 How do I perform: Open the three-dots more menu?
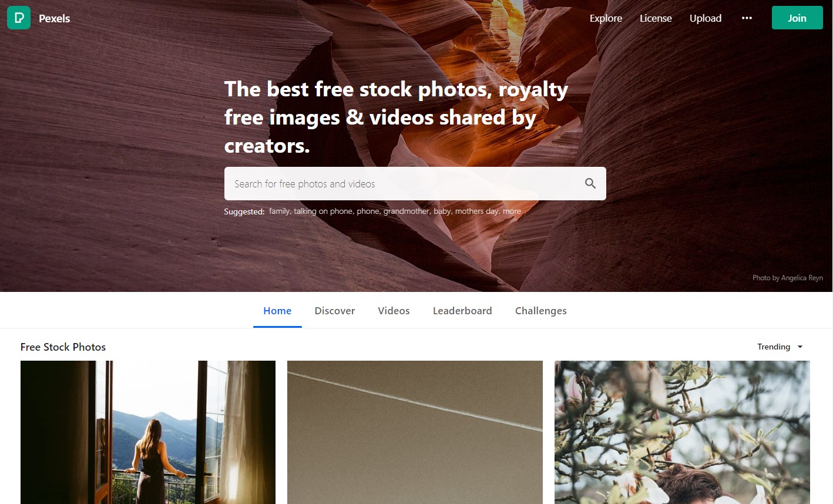[x=747, y=18]
